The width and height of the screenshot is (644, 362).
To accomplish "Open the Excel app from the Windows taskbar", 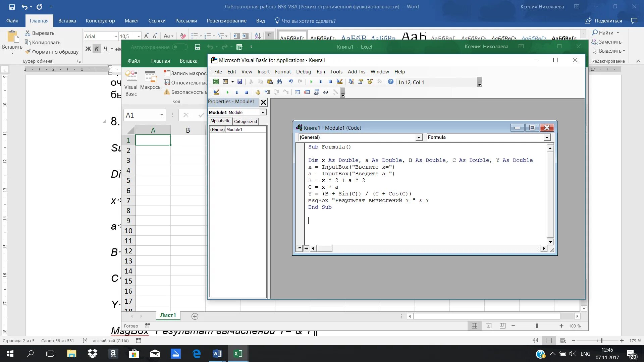I will pyautogui.click(x=238, y=354).
